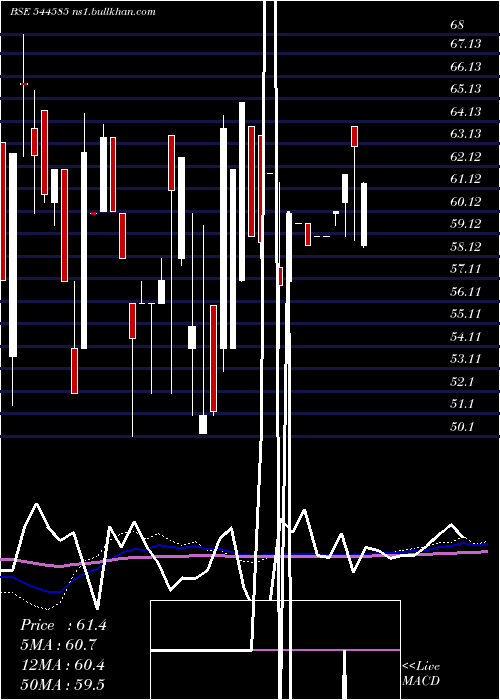Select the 65.13 price axis label
500x700 pixels.
(466, 89)
